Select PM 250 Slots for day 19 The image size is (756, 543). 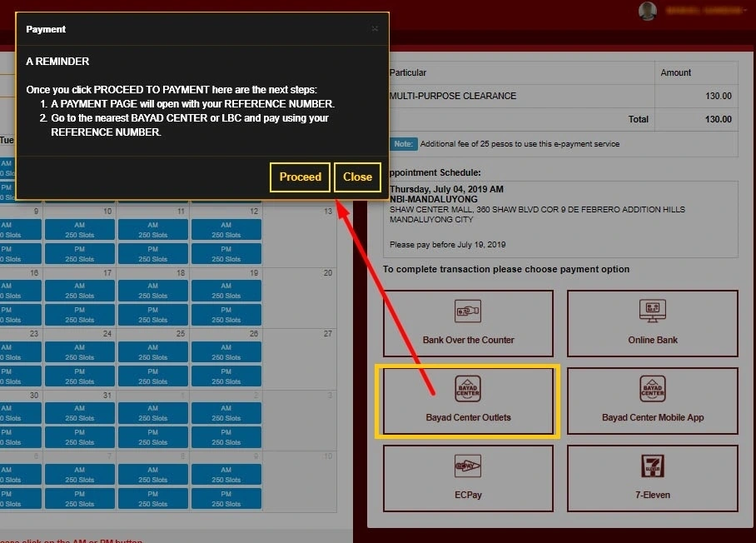pos(226,315)
